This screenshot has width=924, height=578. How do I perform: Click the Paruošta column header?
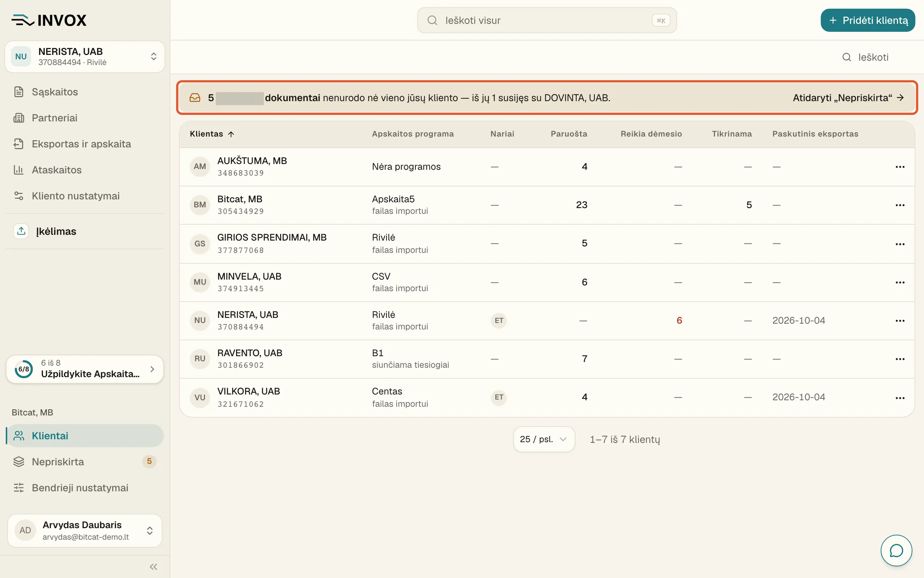click(x=568, y=134)
